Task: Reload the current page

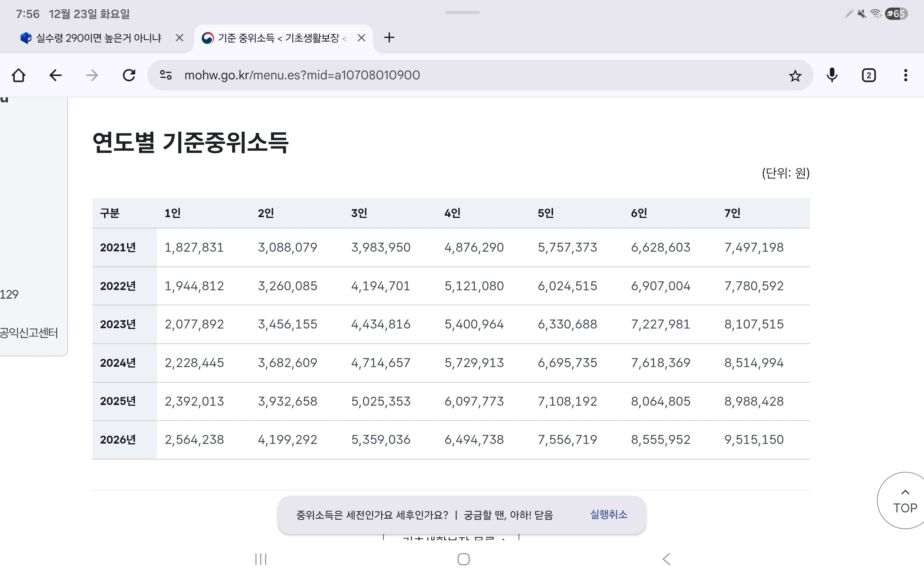Action: pyautogui.click(x=128, y=75)
